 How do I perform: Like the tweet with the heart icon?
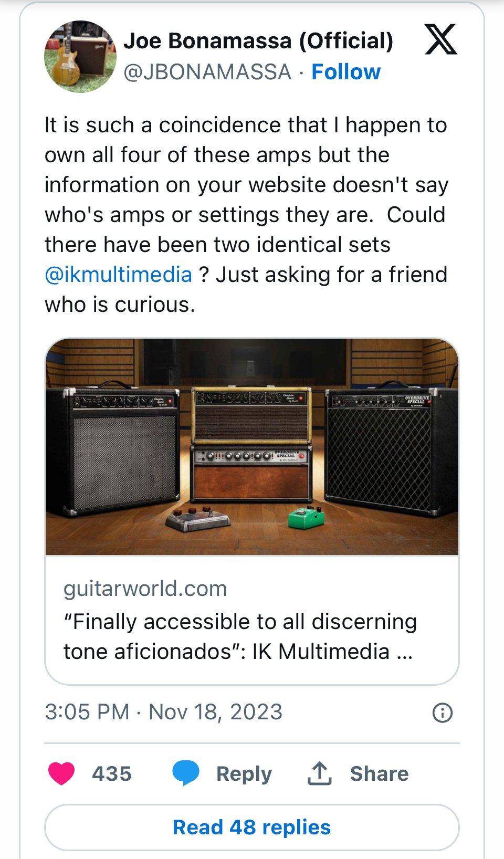point(61,773)
